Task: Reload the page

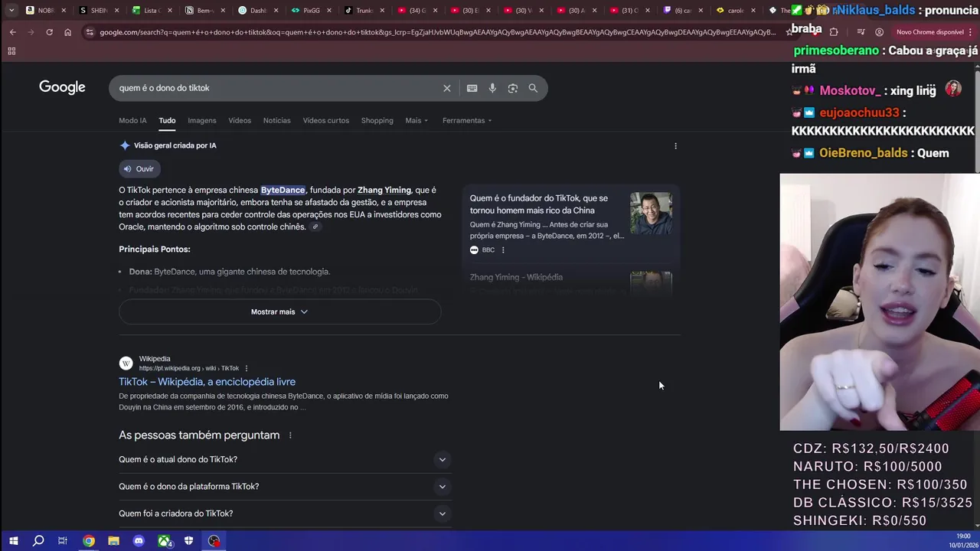Action: click(x=49, y=32)
